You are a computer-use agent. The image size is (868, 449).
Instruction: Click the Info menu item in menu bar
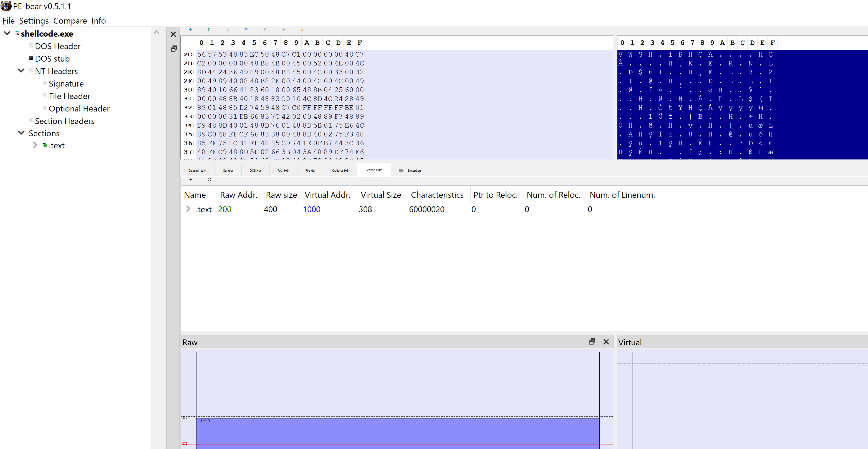pyautogui.click(x=99, y=21)
